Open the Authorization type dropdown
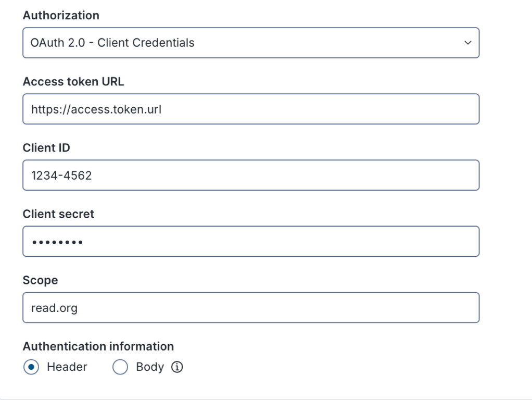The height and width of the screenshot is (400, 532). pos(250,43)
